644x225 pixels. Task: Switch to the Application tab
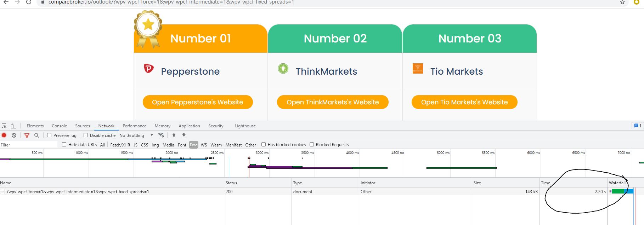189,126
